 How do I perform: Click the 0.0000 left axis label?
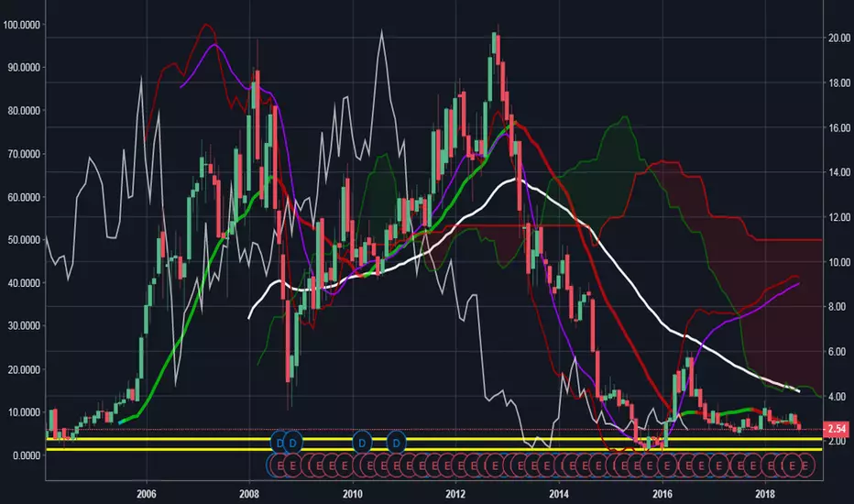pos(27,455)
